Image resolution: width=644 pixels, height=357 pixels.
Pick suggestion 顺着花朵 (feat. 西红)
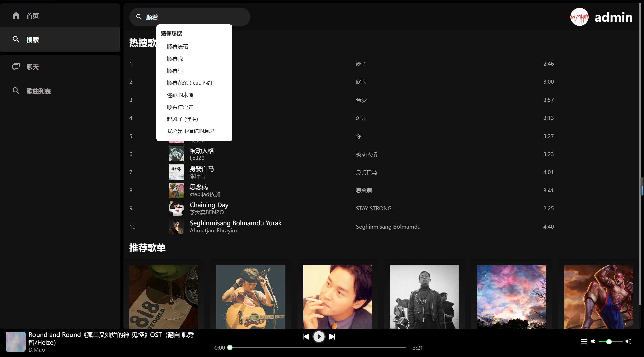click(191, 83)
